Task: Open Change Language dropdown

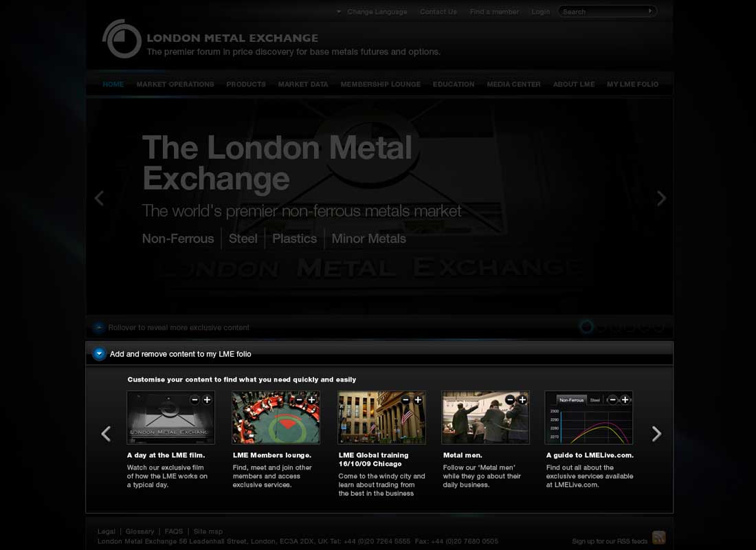Action: pos(372,12)
